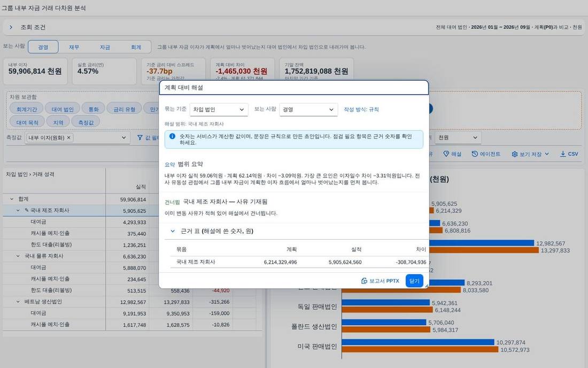Click the 계획 대비 해설 dialog title

(x=184, y=87)
